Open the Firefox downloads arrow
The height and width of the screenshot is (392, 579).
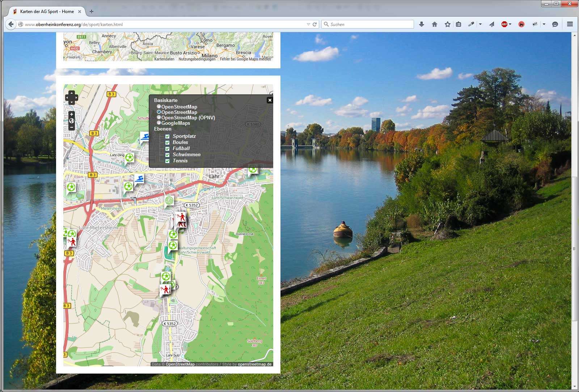pyautogui.click(x=422, y=24)
